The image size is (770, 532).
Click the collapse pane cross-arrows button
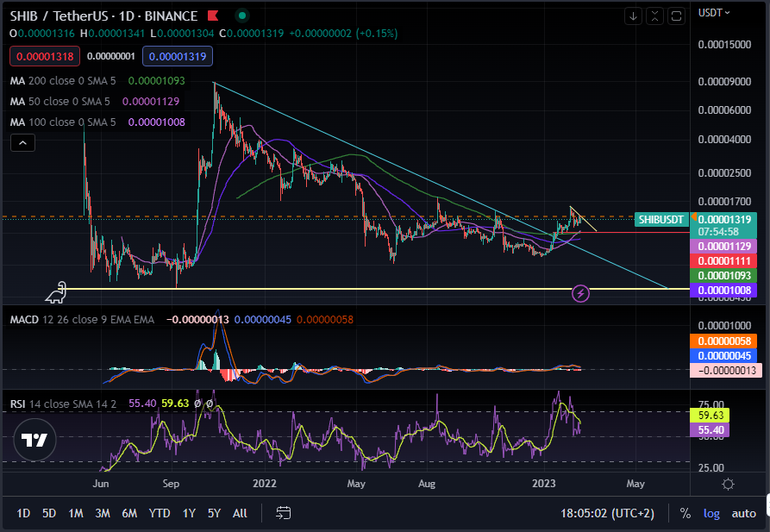tap(654, 16)
